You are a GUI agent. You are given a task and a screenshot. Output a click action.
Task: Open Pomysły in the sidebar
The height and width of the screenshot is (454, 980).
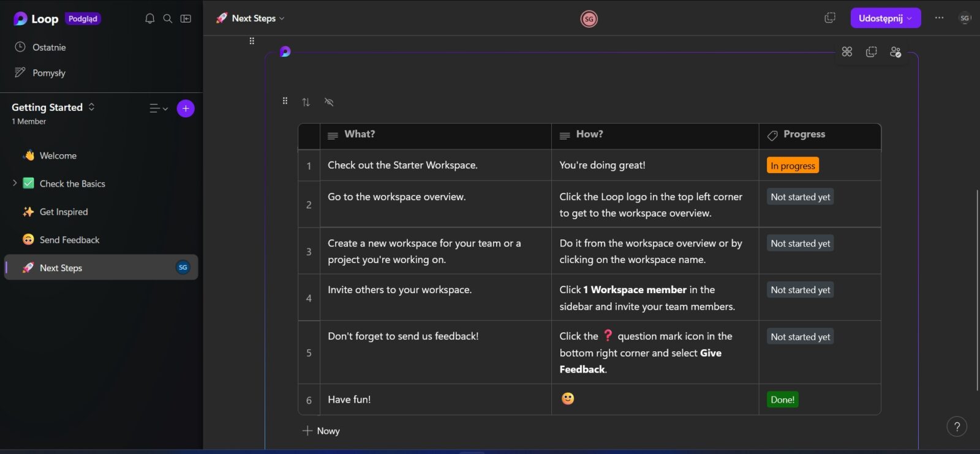coord(49,73)
